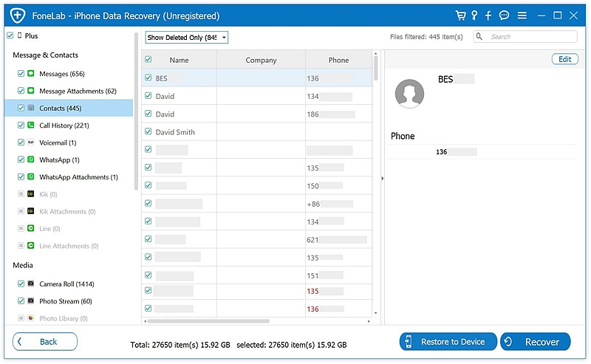
Task: Click the Edit contact button
Action: [x=564, y=59]
